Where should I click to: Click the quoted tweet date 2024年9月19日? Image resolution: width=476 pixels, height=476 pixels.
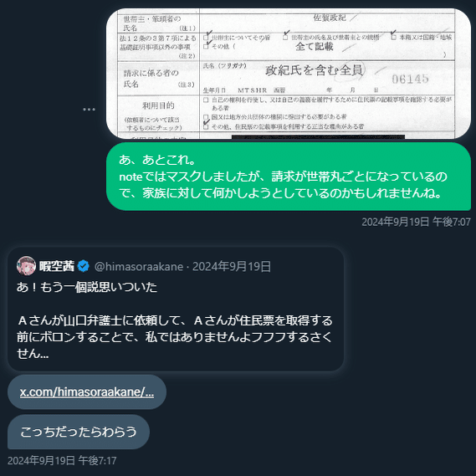tap(232, 267)
